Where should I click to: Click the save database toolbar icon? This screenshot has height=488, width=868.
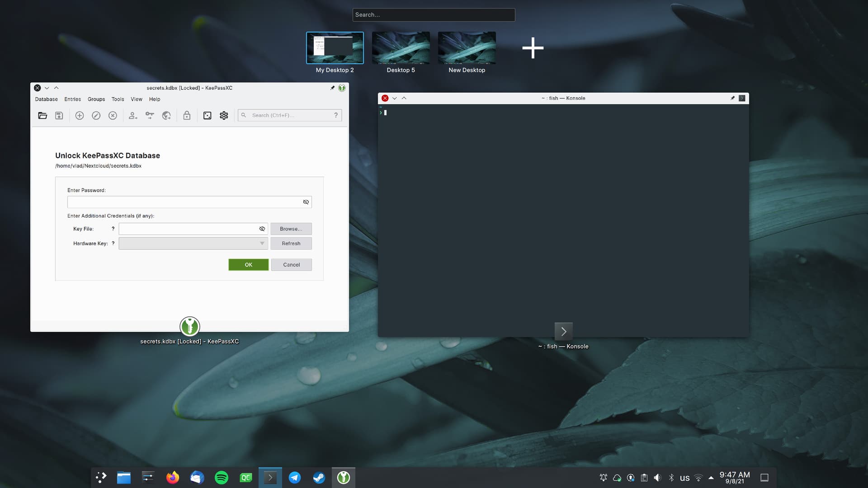[59, 116]
